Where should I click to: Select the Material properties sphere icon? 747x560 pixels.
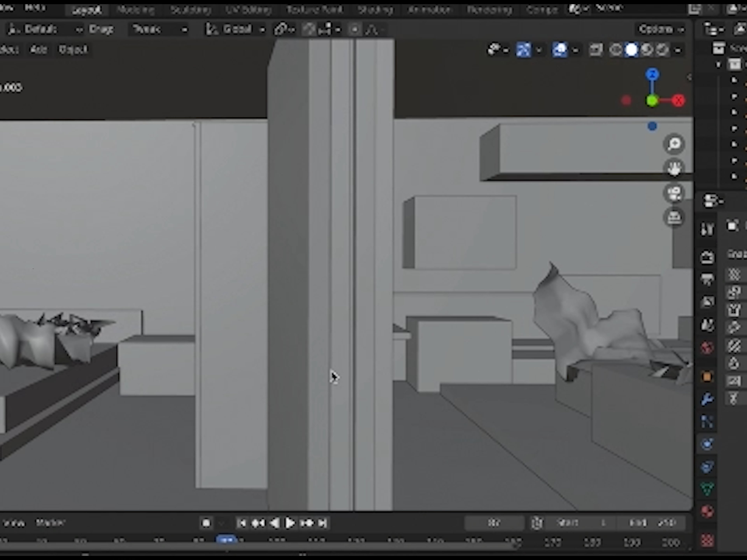[x=707, y=509]
